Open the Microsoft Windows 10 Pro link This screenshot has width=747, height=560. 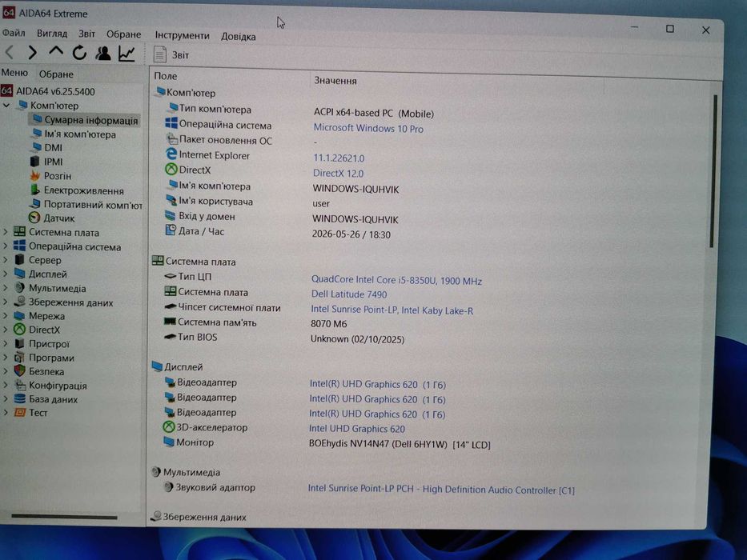(368, 129)
